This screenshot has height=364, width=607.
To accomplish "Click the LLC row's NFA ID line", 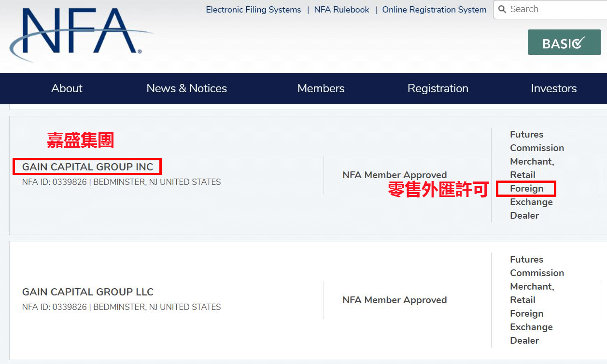I will [121, 307].
